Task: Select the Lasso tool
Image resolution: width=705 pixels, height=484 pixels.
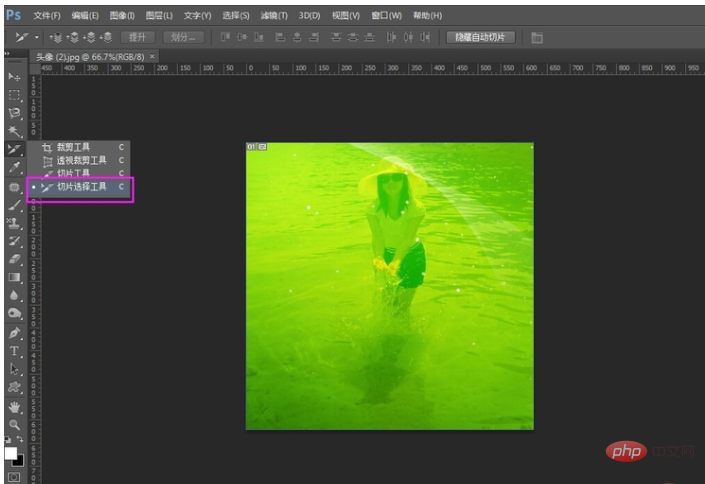Action: [x=14, y=112]
